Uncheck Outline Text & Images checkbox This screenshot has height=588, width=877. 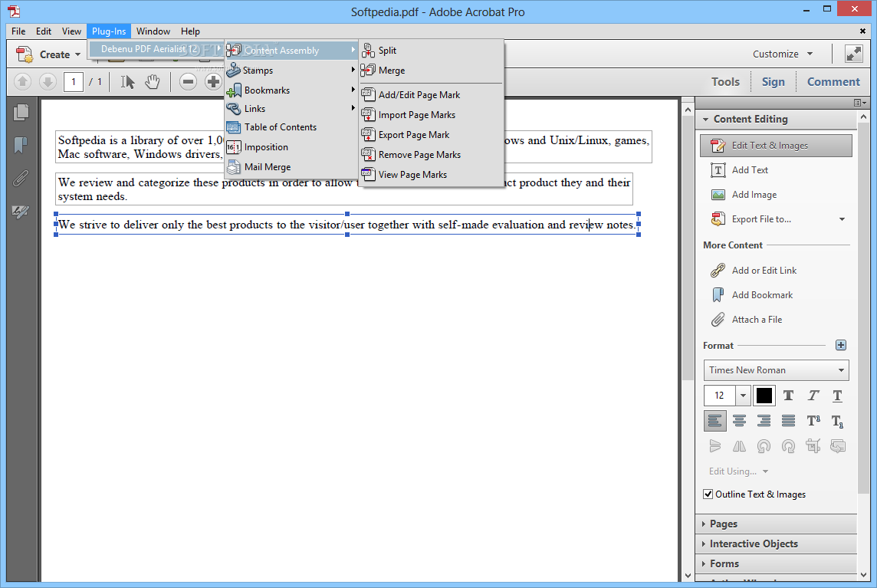click(708, 494)
